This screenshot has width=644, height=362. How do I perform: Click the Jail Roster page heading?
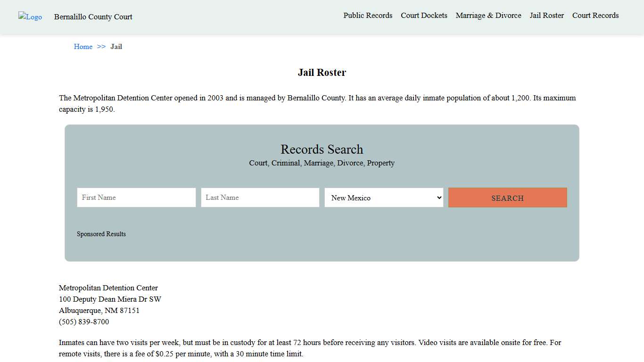pyautogui.click(x=322, y=72)
